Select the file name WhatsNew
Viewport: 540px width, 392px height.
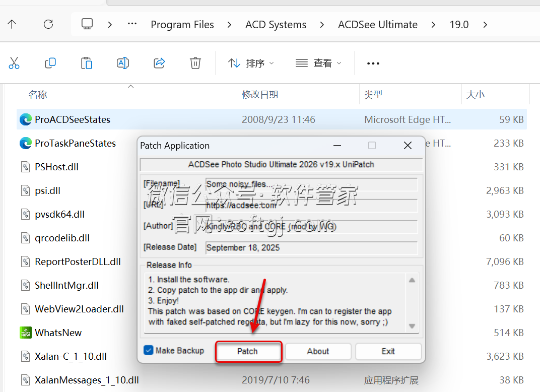coord(58,333)
